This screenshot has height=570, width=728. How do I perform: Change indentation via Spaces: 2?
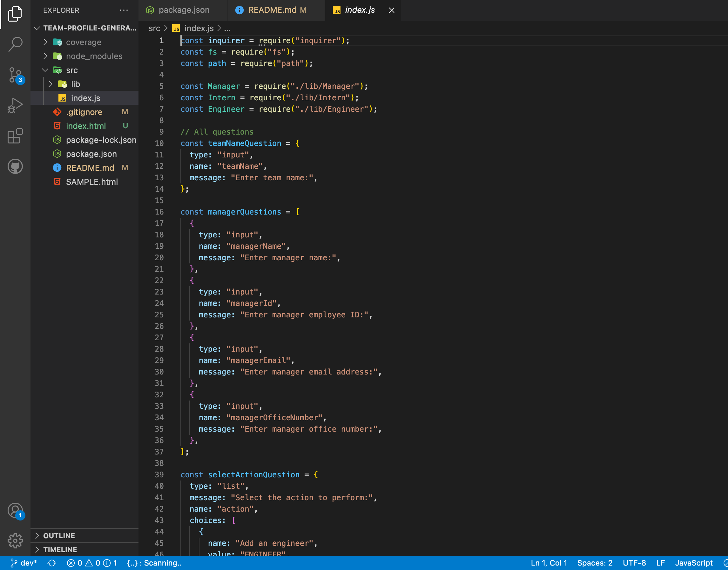click(x=595, y=563)
